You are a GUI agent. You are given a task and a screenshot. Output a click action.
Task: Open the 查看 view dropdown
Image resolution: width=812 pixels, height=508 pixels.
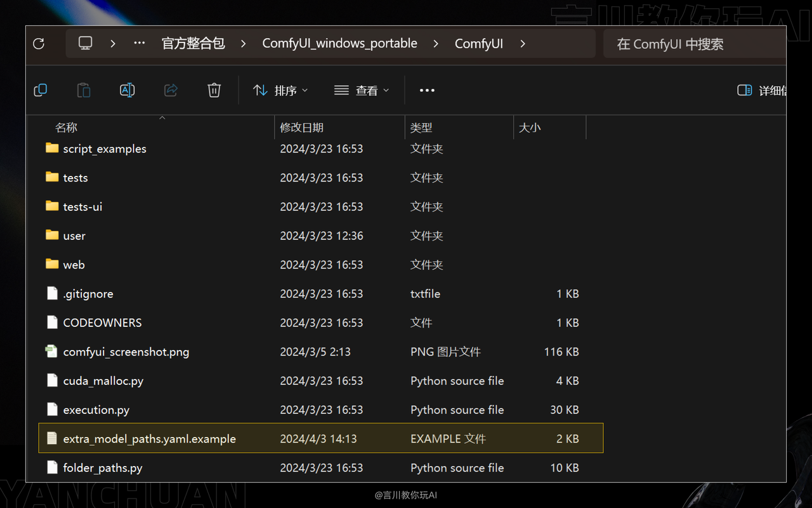pyautogui.click(x=360, y=90)
